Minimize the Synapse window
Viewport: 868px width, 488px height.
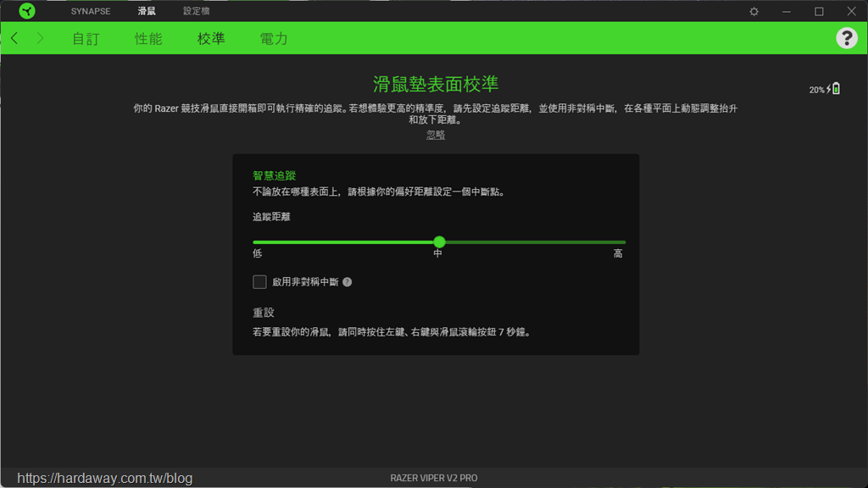coord(786,11)
